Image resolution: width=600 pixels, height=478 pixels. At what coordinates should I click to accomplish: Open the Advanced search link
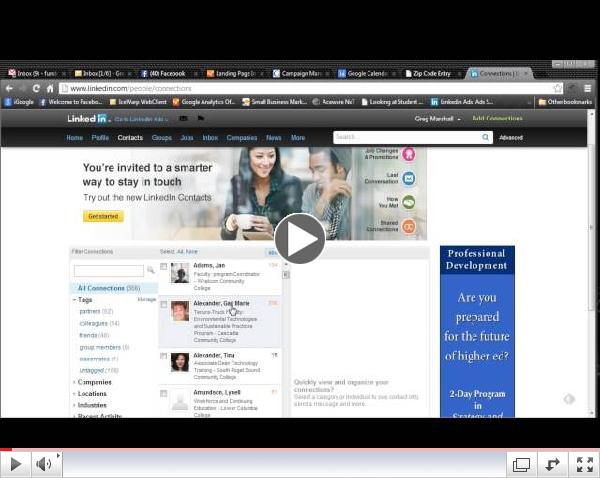pyautogui.click(x=511, y=138)
